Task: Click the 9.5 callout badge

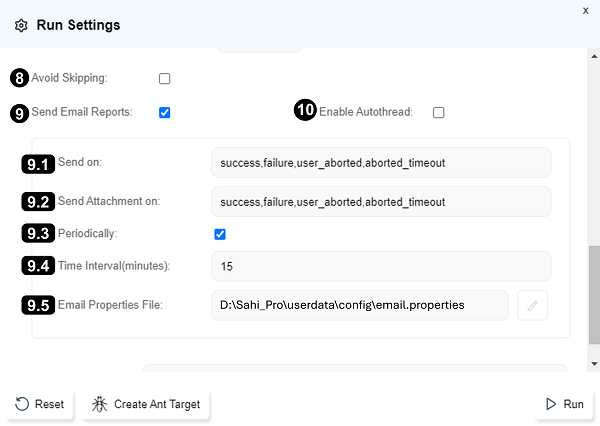Action: click(38, 306)
